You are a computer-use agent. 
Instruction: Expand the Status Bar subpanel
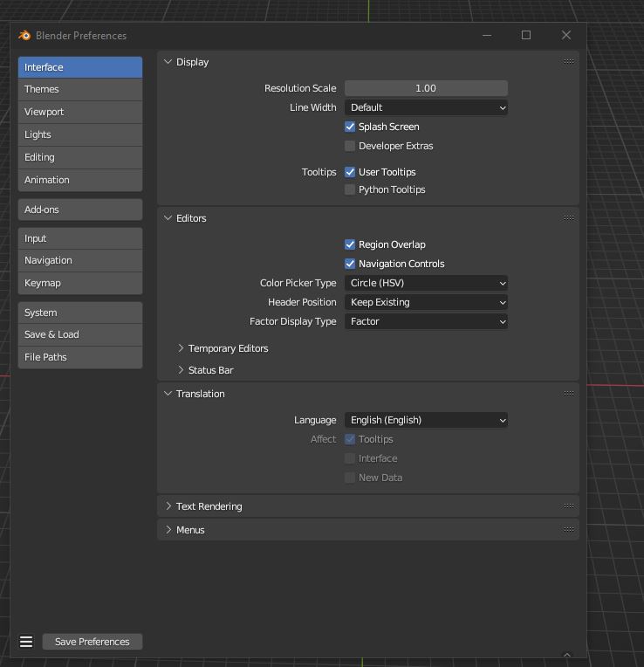[x=181, y=370]
